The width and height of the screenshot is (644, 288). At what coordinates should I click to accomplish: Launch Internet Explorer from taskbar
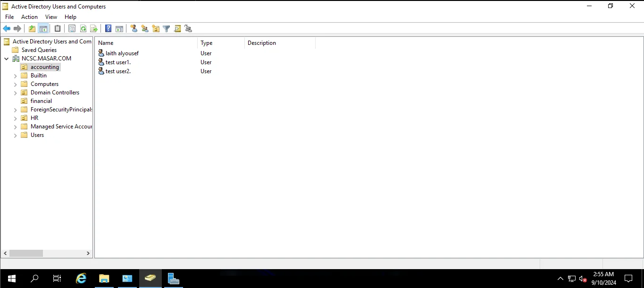tap(81, 279)
